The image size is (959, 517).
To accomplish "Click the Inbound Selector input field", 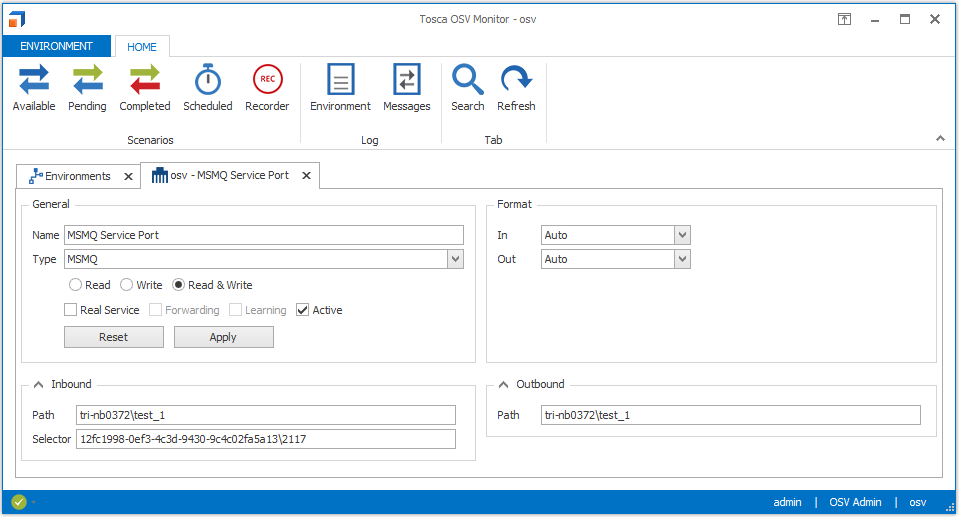I will tap(265, 439).
